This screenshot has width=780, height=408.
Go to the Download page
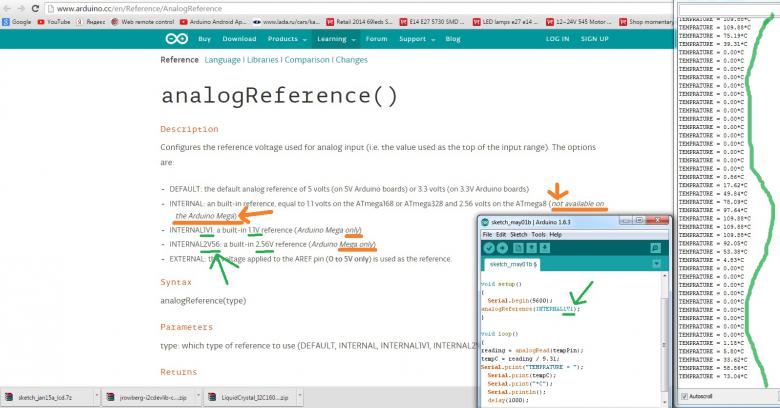point(239,39)
